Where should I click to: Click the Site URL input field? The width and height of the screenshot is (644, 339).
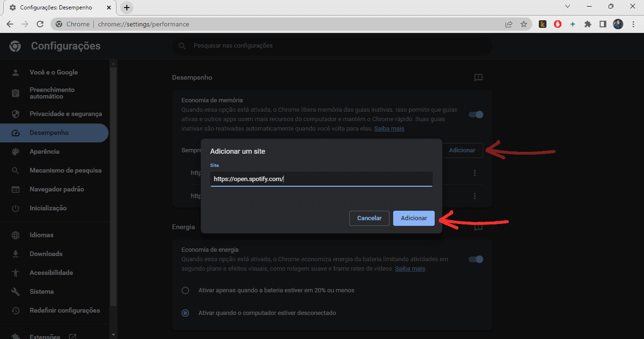[x=322, y=179]
